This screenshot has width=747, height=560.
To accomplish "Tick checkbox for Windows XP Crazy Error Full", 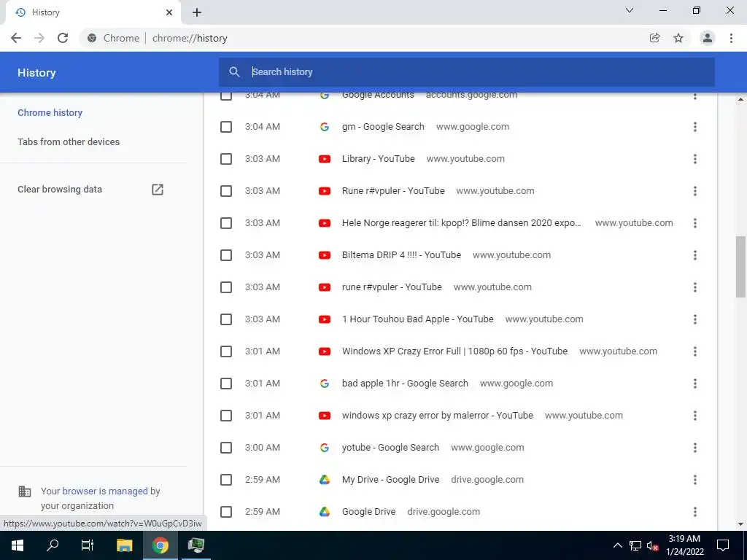I will tap(226, 351).
